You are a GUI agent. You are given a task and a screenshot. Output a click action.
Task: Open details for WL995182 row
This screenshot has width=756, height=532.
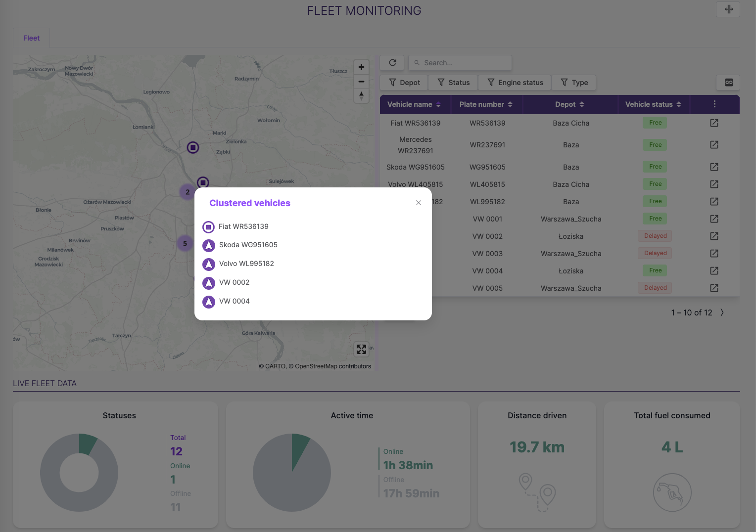tap(714, 202)
